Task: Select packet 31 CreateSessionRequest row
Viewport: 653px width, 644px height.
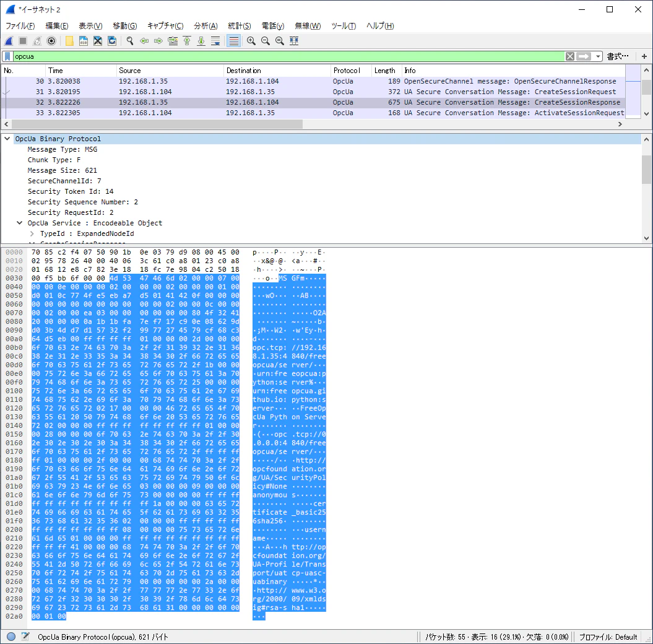Action: click(313, 92)
